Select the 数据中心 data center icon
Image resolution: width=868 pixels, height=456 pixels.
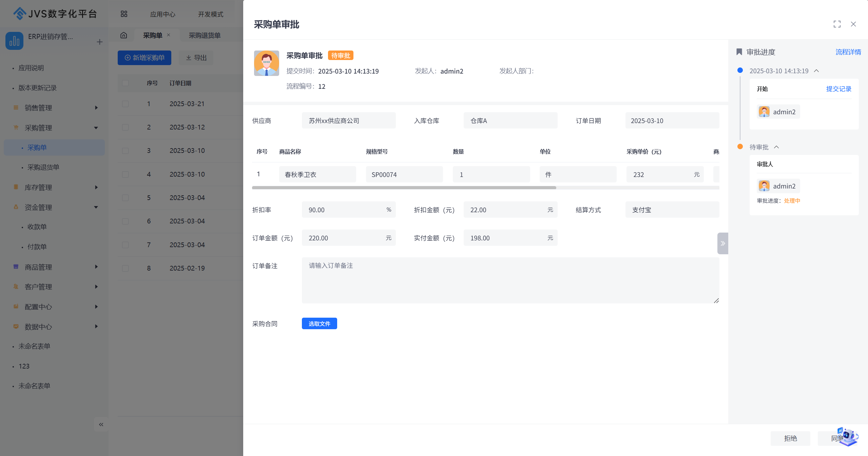tap(16, 327)
